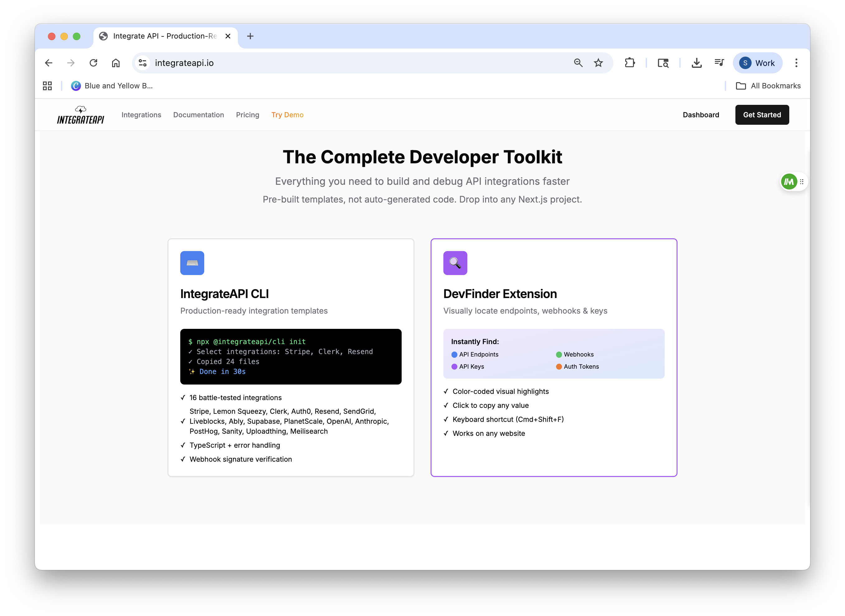Click the Get Started button
Viewport: 845px width, 616px height.
[762, 114]
